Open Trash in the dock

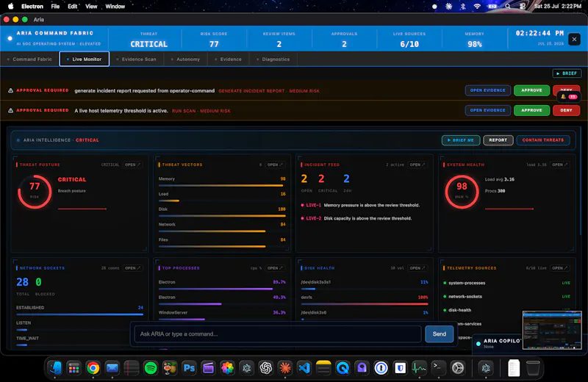click(533, 368)
